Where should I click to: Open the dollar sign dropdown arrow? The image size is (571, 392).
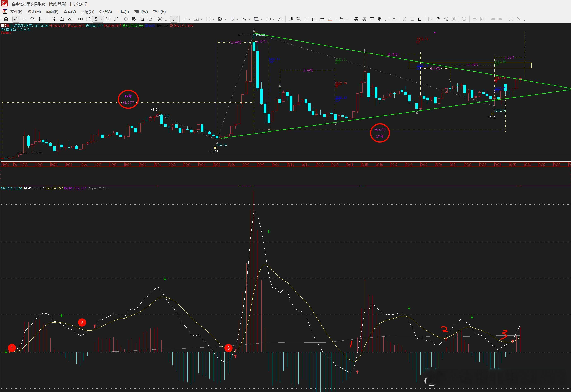pyautogui.click(x=101, y=19)
